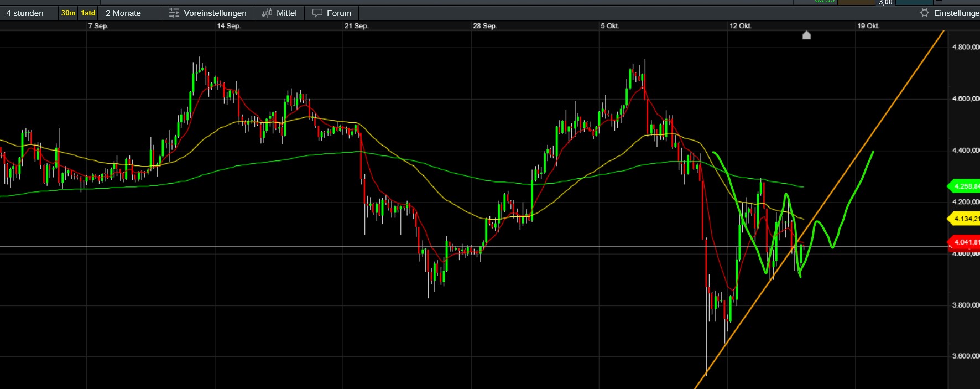This screenshot has height=389, width=980.
Task: Open the '2 Monate' time range dropdown
Action: (123, 13)
